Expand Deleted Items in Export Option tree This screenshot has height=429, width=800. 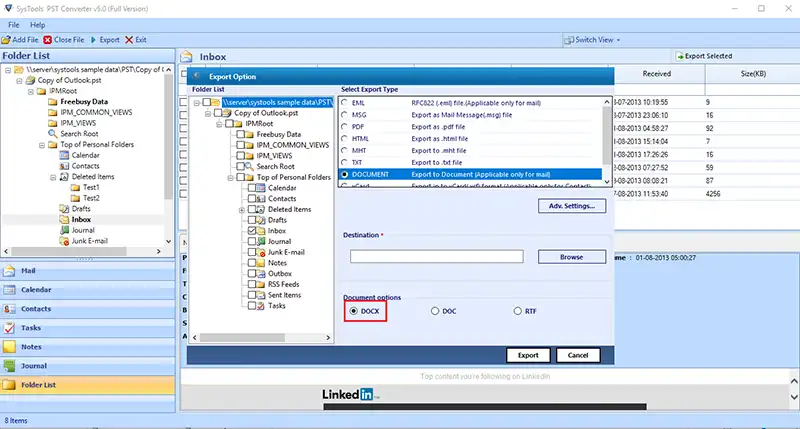[x=242, y=210]
